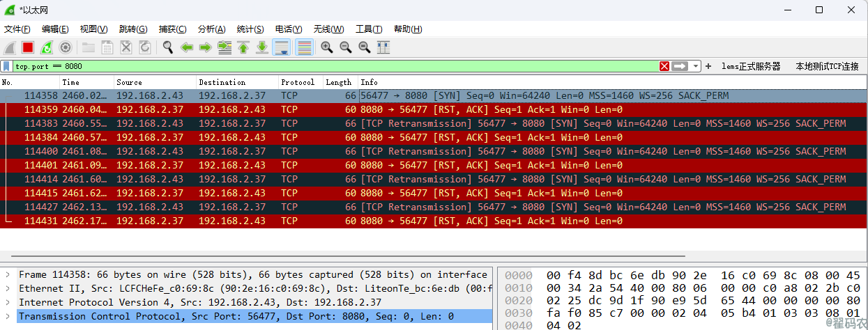868x330 pixels.
Task: Zoom in on packet list text
Action: tap(326, 47)
